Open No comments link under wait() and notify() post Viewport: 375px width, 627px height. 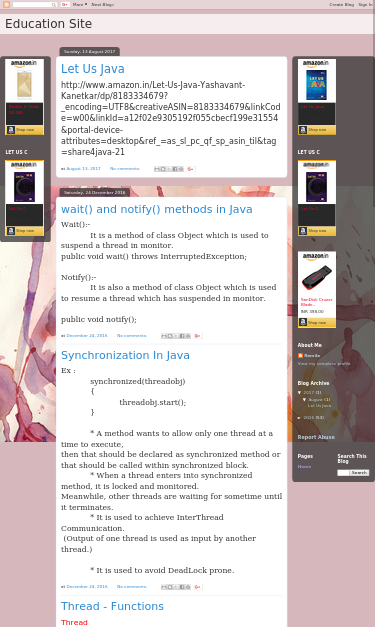[132, 335]
